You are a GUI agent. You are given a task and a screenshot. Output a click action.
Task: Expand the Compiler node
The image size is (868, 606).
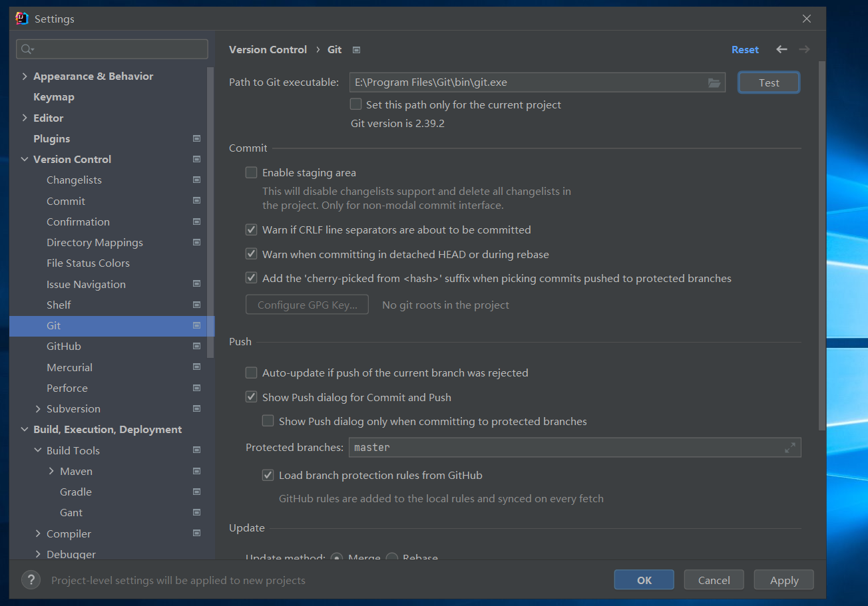tap(38, 533)
